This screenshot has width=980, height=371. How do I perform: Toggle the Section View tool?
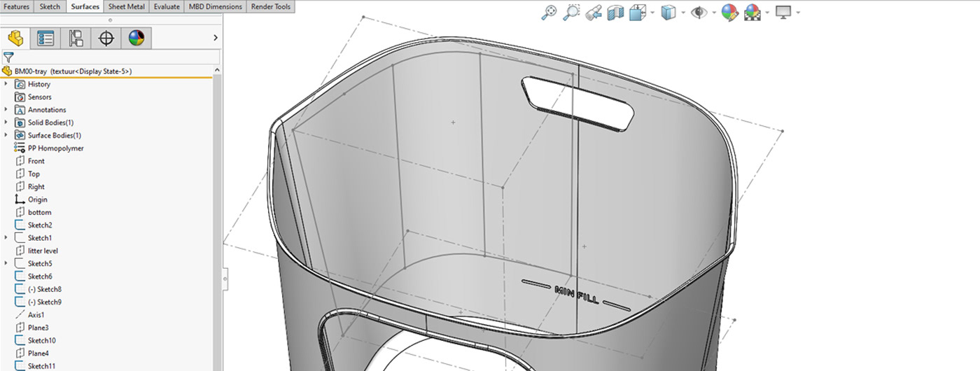tap(615, 12)
